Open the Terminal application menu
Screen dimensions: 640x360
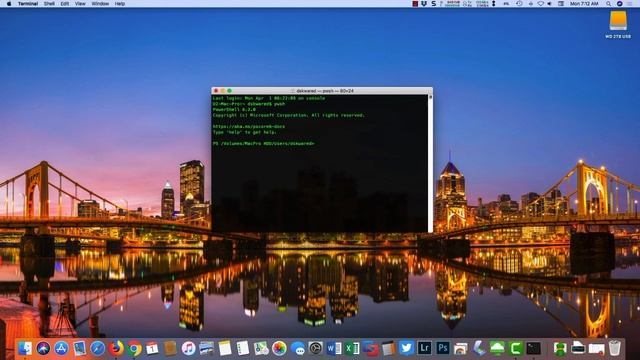(x=28, y=4)
